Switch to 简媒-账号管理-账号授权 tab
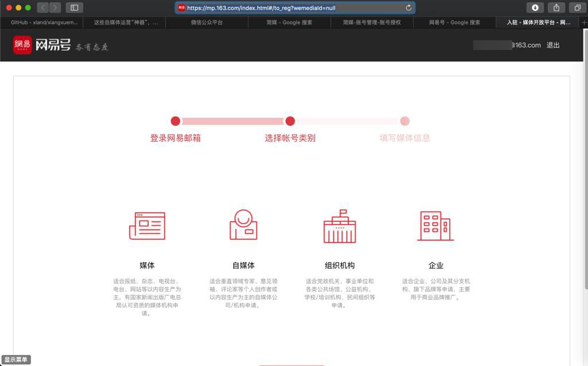This screenshot has width=588, height=366. tap(372, 22)
